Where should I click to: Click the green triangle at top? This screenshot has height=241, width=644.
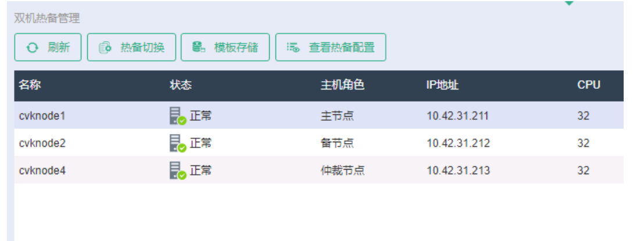coord(569,3)
